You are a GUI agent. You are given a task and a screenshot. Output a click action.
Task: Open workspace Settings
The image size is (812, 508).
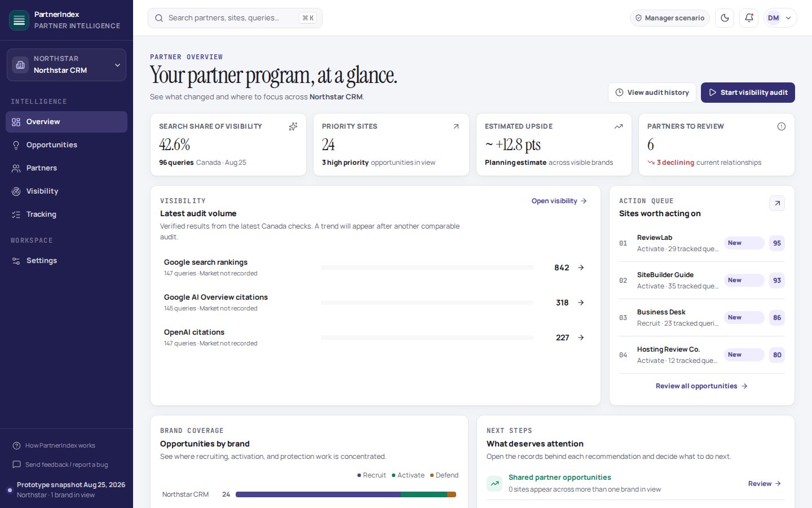[67, 261]
